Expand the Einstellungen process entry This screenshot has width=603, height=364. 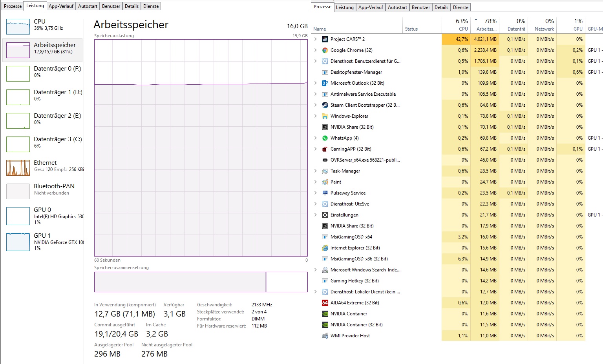[x=316, y=215]
